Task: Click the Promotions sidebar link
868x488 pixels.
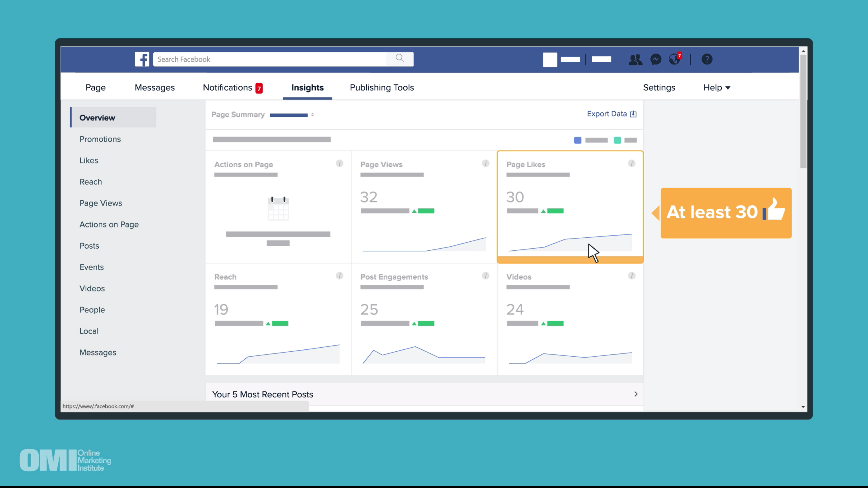Action: 100,139
